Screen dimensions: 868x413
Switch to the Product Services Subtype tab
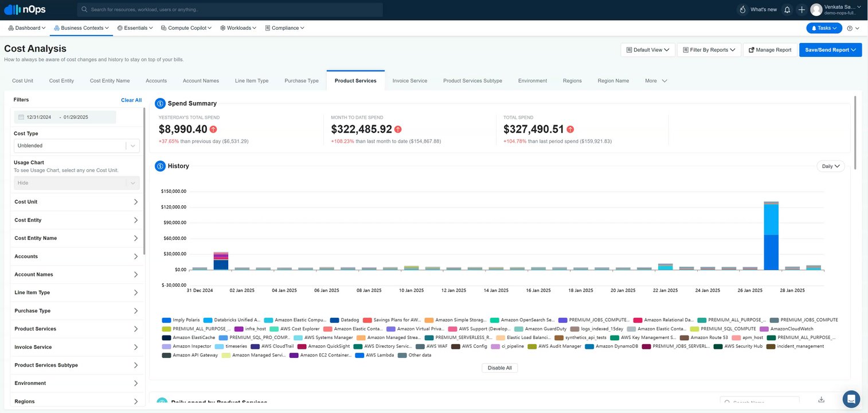[x=472, y=81]
